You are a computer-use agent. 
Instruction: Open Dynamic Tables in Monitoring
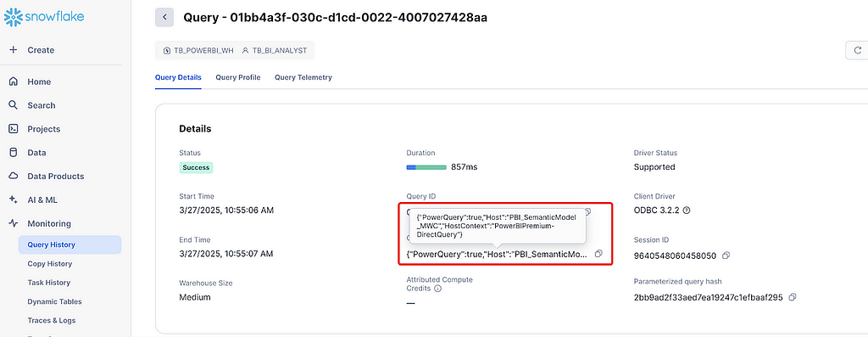[x=54, y=301]
